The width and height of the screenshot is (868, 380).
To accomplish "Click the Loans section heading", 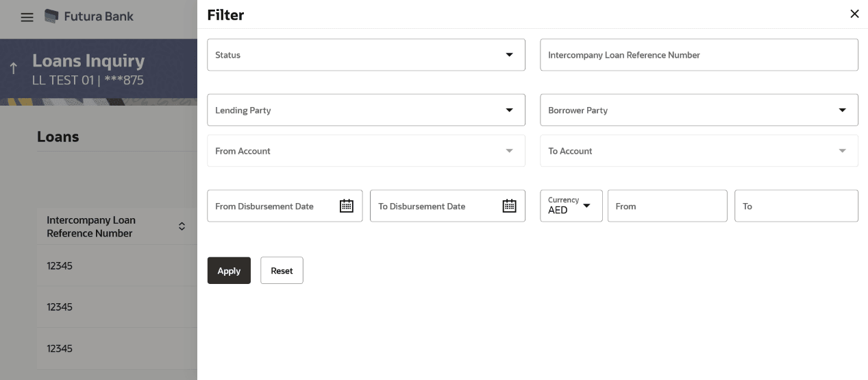I will click(58, 136).
